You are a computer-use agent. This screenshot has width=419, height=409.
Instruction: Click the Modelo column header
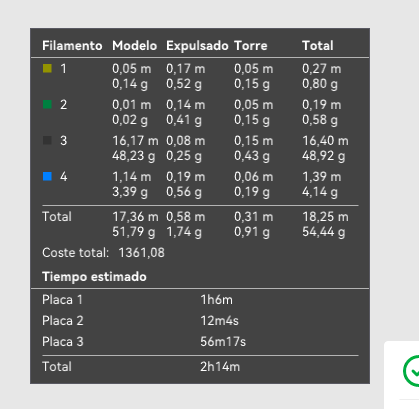(x=134, y=46)
